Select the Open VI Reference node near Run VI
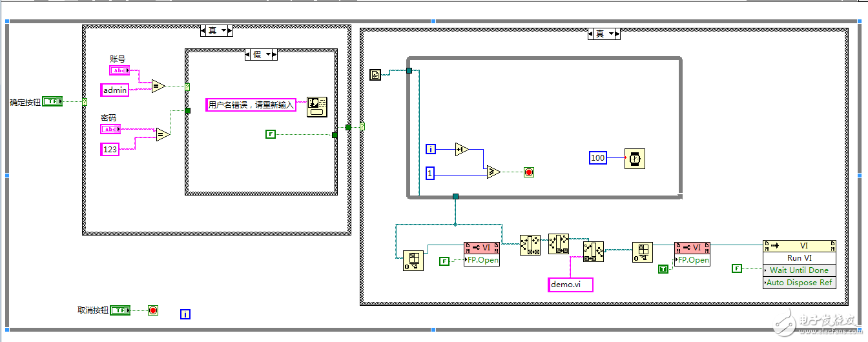This screenshot has height=342, width=868. [x=692, y=254]
